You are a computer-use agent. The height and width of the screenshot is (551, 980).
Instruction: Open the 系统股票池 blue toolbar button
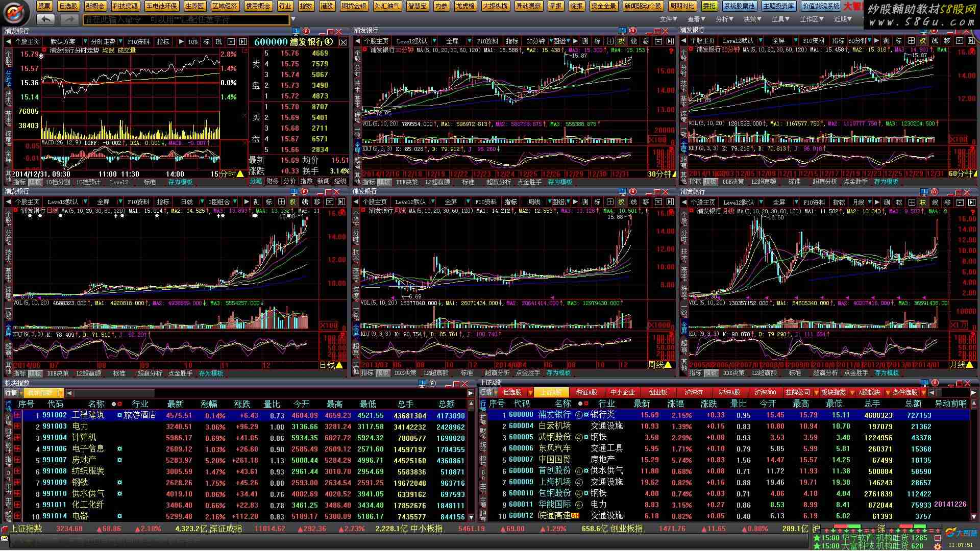coord(739,6)
